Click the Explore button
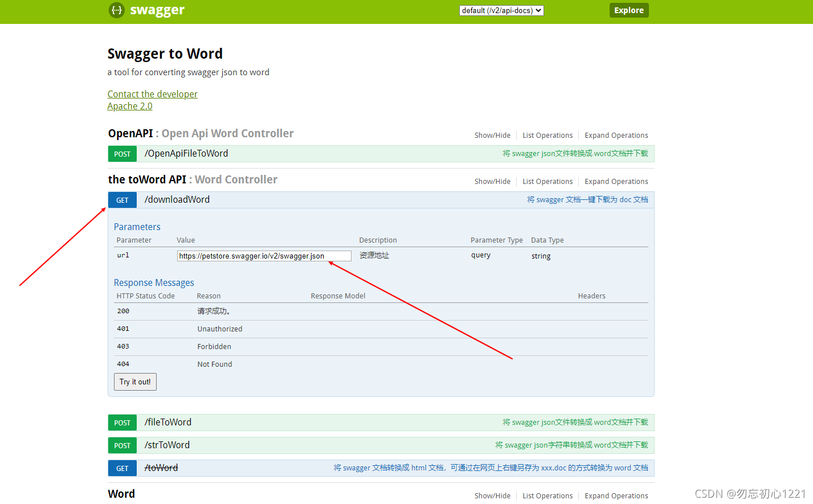 pos(629,10)
